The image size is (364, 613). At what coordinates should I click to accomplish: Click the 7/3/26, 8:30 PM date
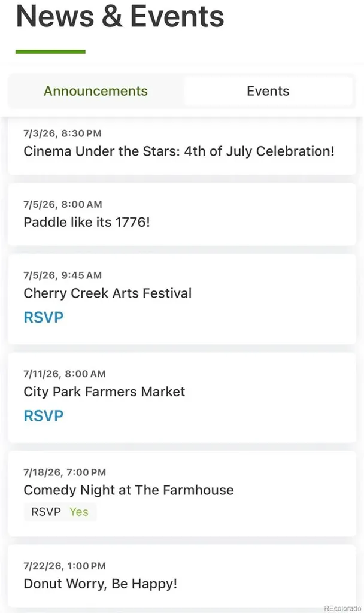click(62, 133)
